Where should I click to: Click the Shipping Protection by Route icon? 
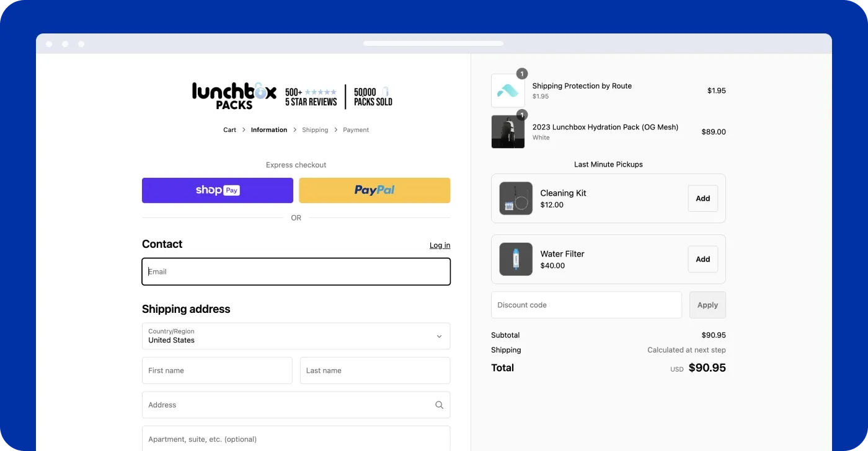[x=507, y=91]
